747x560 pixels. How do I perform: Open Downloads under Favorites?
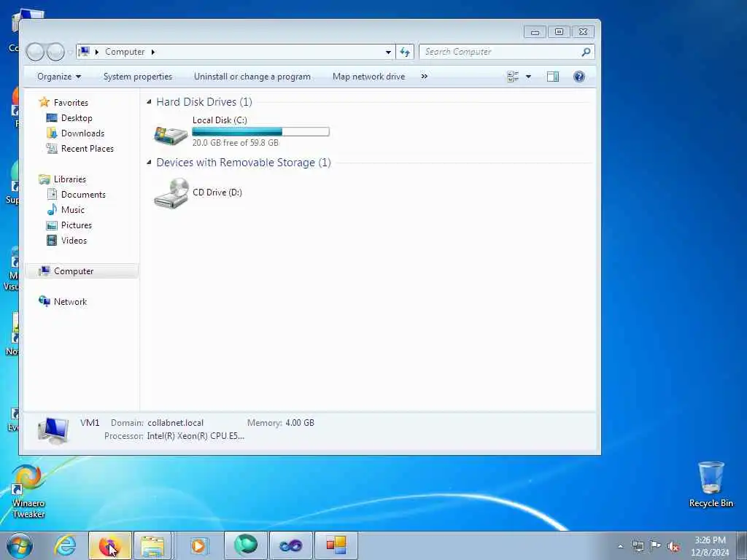[82, 133]
